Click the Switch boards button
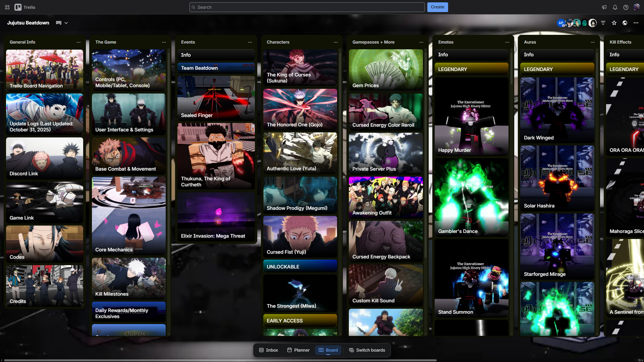The width and height of the screenshot is (644, 362). pos(367,350)
